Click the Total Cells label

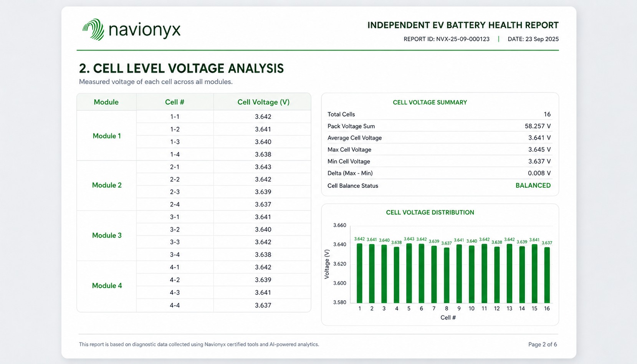pos(341,114)
